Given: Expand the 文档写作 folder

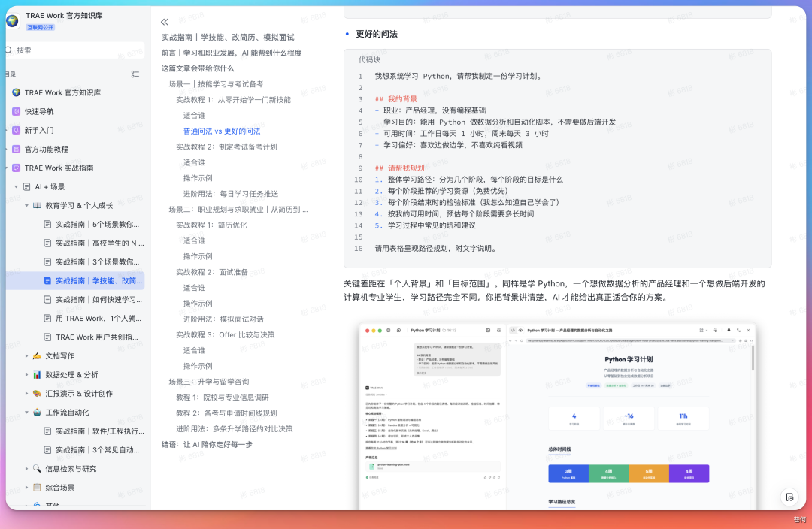Looking at the screenshot, I should click(x=26, y=356).
